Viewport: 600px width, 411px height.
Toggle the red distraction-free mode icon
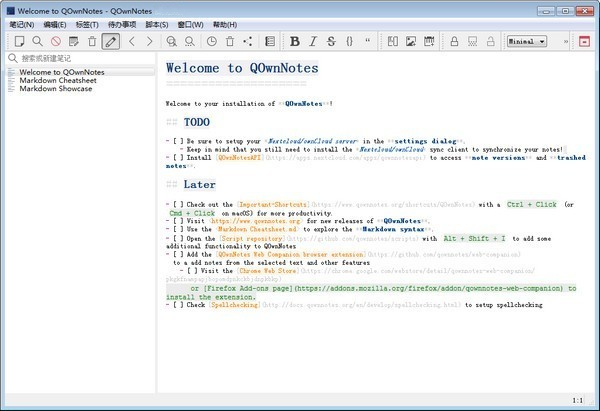tap(584, 41)
